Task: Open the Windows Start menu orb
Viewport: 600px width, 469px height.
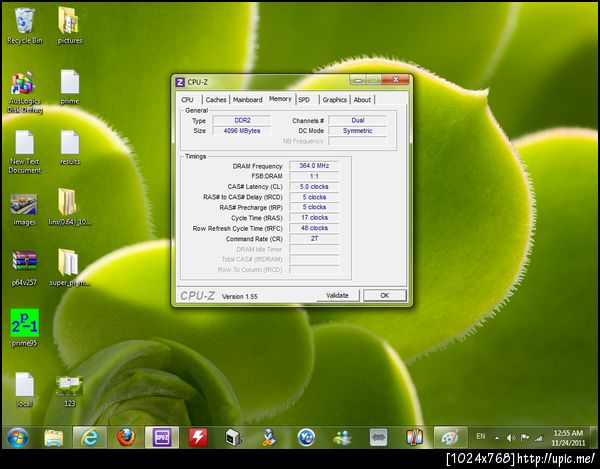Action: pos(17,437)
